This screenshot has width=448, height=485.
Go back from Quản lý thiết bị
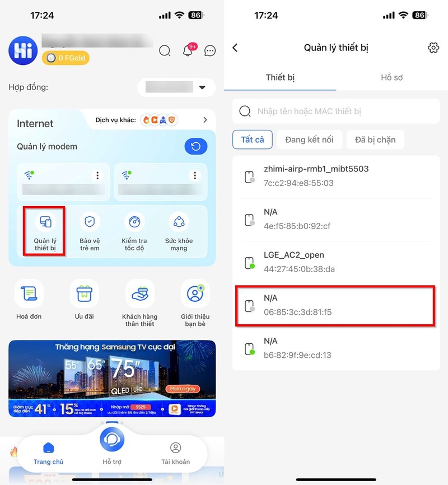pyautogui.click(x=235, y=48)
